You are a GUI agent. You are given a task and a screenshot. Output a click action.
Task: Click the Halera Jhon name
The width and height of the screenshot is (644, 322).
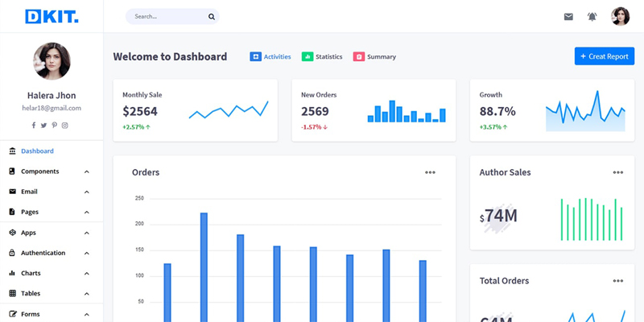52,95
